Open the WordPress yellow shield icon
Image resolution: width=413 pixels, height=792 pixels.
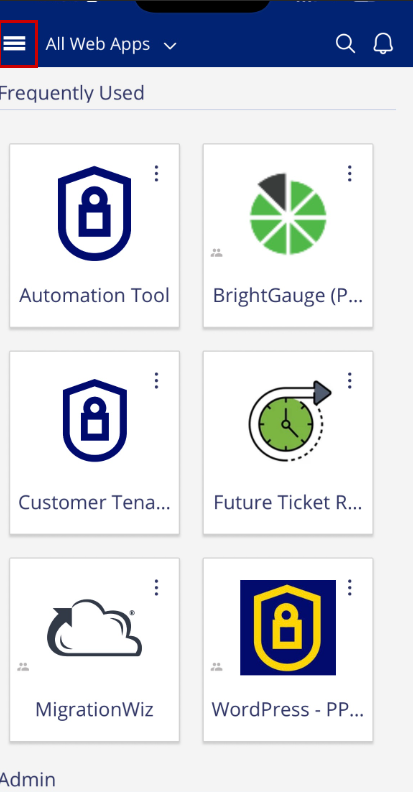[x=288, y=627]
